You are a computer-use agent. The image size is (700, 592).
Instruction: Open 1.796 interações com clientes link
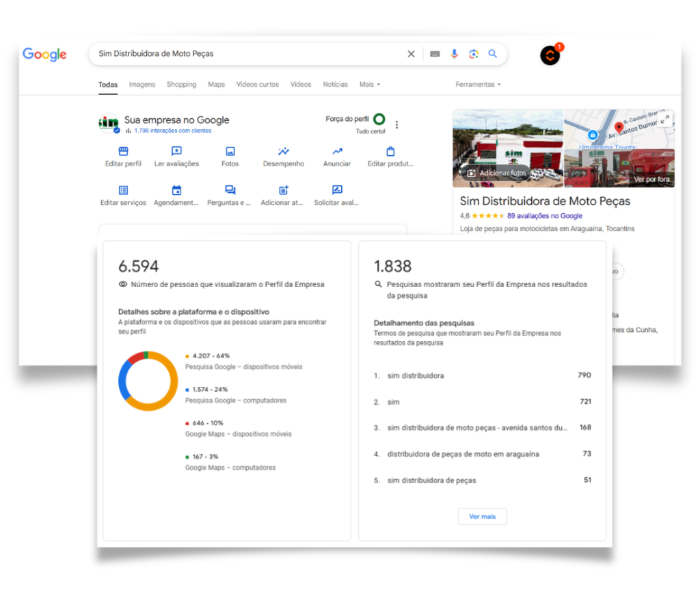(172, 131)
